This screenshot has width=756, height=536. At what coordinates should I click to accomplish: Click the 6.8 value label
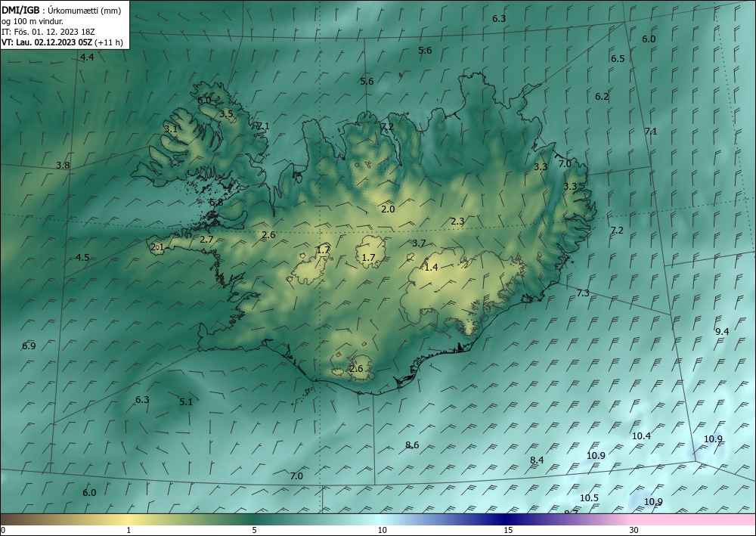tap(216, 203)
